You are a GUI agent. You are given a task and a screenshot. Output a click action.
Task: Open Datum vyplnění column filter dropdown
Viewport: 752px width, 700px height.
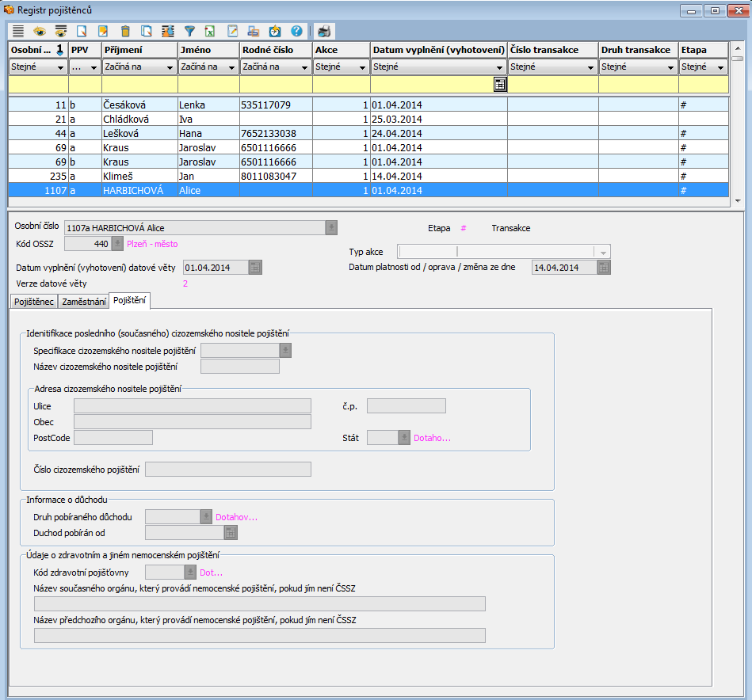(x=499, y=68)
